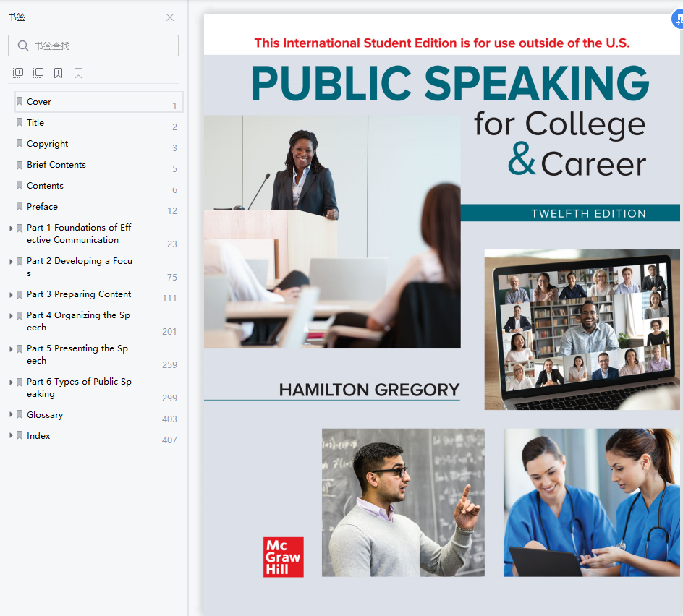Jump to Part 6 Types of Public Speaking

point(79,388)
